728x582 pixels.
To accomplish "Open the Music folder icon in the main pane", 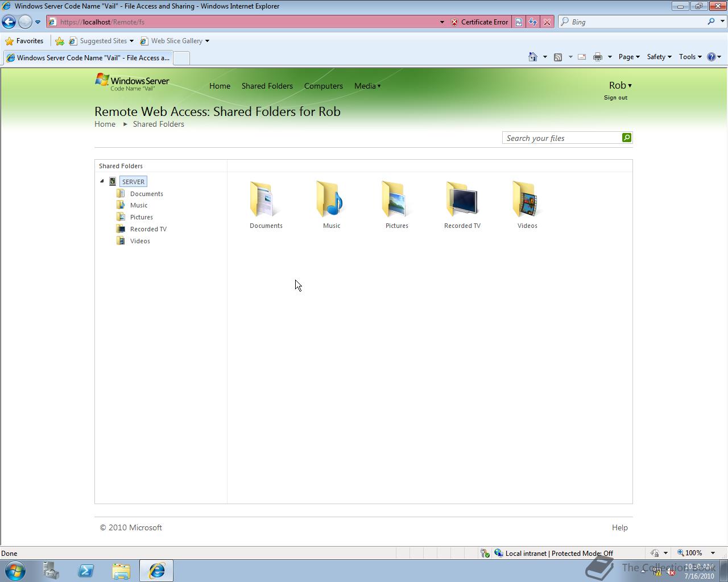I will coord(331,199).
